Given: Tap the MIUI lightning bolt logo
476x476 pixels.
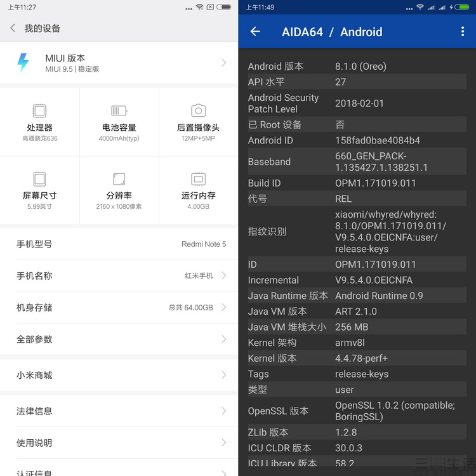Looking at the screenshot, I should pos(23,62).
